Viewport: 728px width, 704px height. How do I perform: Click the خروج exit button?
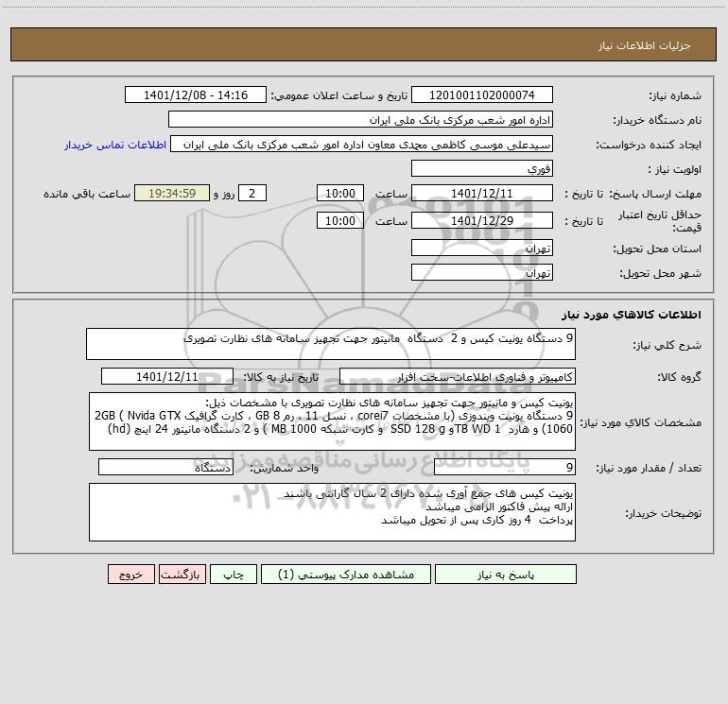[x=130, y=574]
